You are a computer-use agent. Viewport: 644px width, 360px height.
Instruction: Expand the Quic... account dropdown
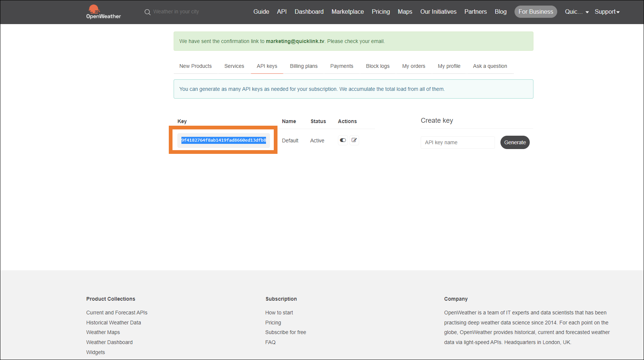[x=576, y=12]
